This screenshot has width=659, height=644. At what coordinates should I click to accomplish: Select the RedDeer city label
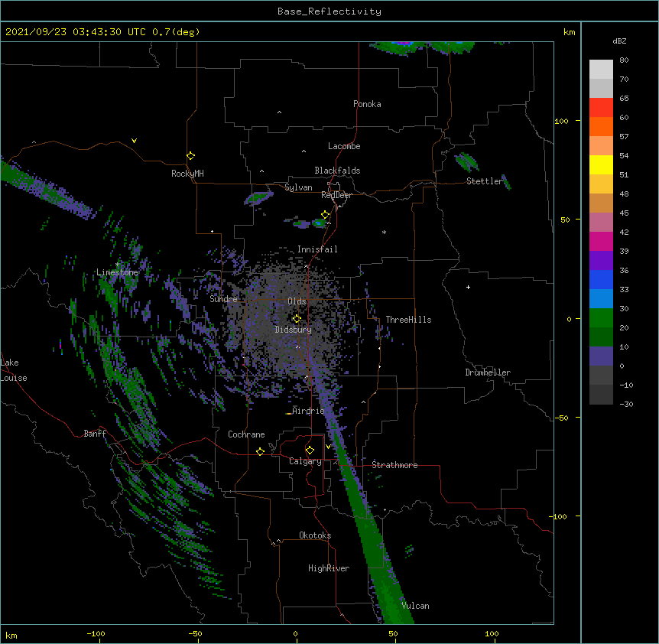pos(336,195)
